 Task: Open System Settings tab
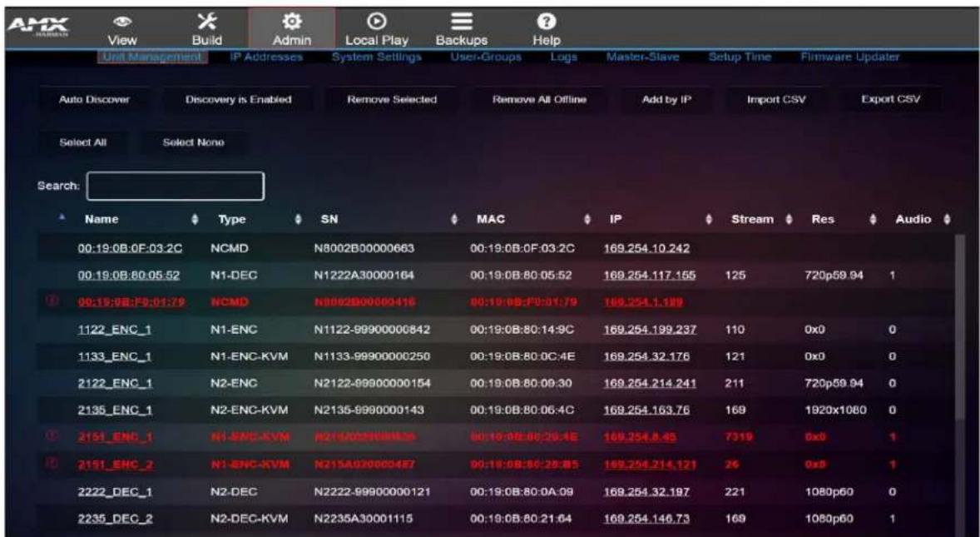(x=376, y=57)
